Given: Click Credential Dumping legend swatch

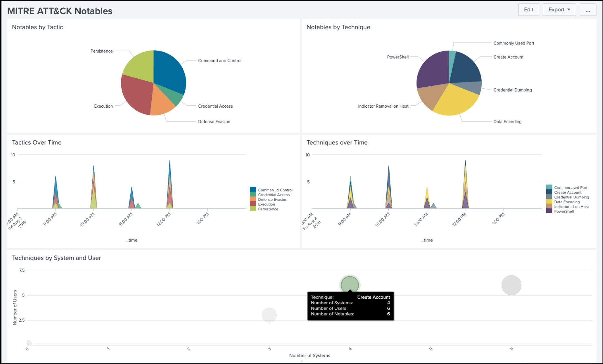Looking at the screenshot, I should [x=549, y=197].
